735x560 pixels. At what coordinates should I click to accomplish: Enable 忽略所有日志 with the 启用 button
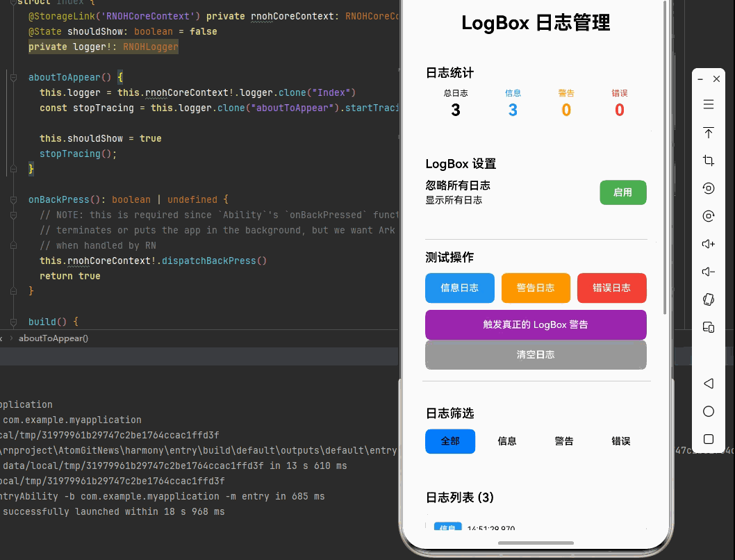[x=622, y=192]
